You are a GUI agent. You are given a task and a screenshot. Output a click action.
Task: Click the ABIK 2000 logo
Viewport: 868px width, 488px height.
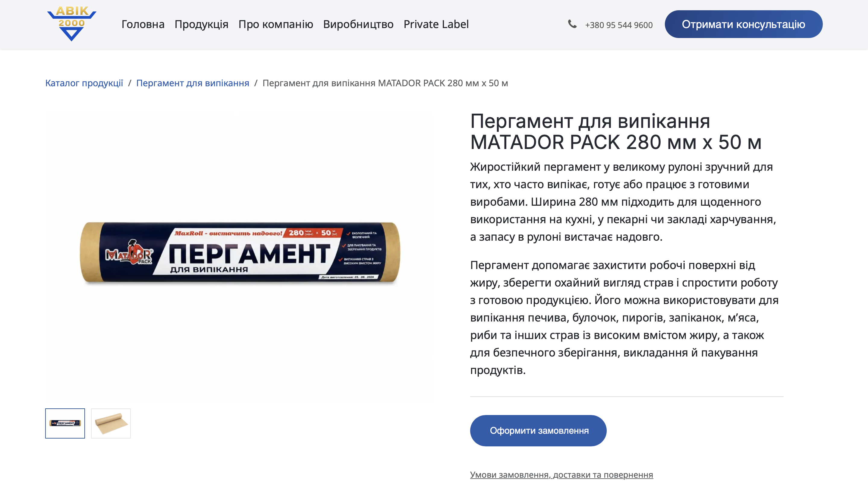(72, 24)
